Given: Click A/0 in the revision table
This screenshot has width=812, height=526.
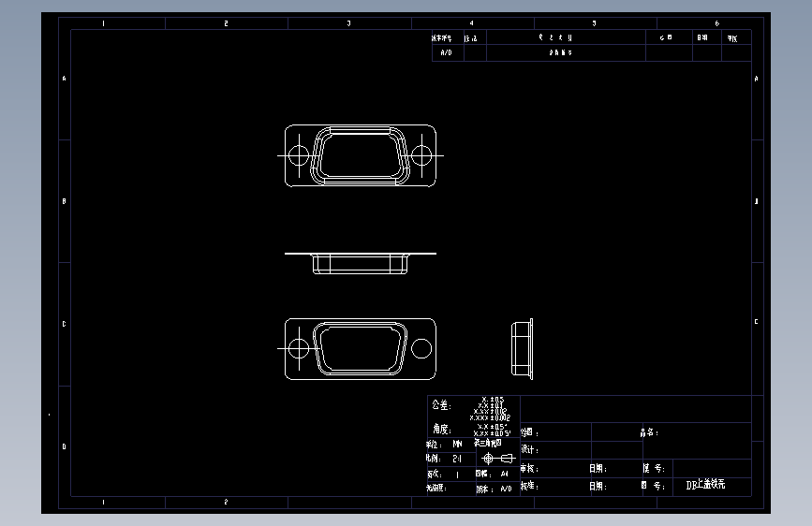Looking at the screenshot, I should click(x=447, y=52).
